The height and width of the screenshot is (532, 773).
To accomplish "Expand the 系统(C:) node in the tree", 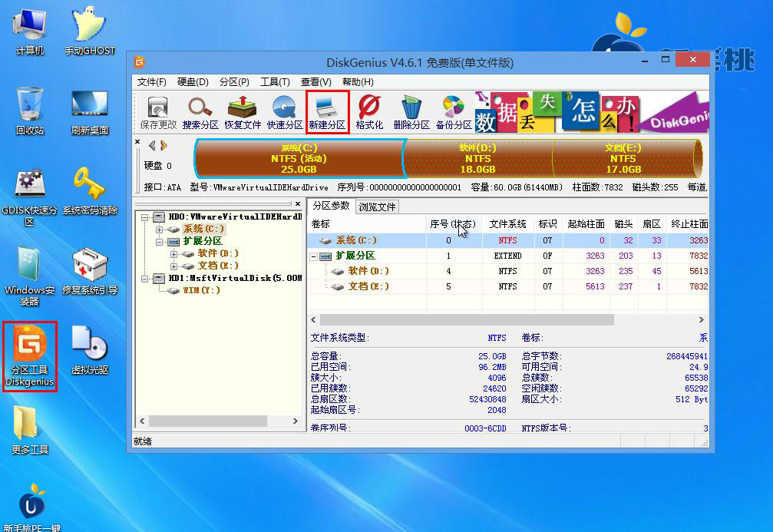I will pos(159,230).
